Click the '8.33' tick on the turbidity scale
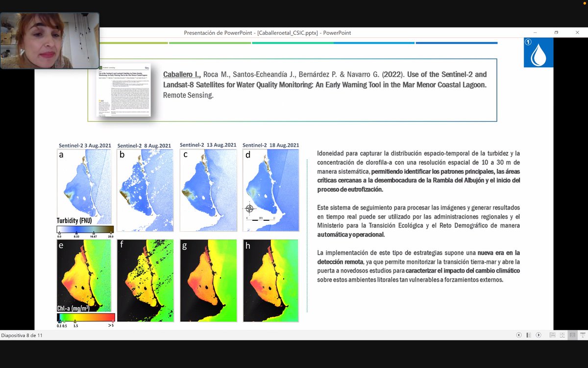Viewport: 588px width, 368px height. [77, 236]
